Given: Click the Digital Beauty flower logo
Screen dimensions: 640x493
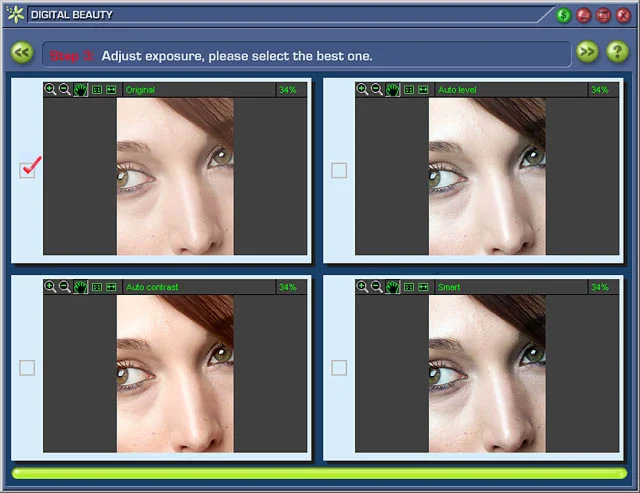Looking at the screenshot, I should (16, 14).
